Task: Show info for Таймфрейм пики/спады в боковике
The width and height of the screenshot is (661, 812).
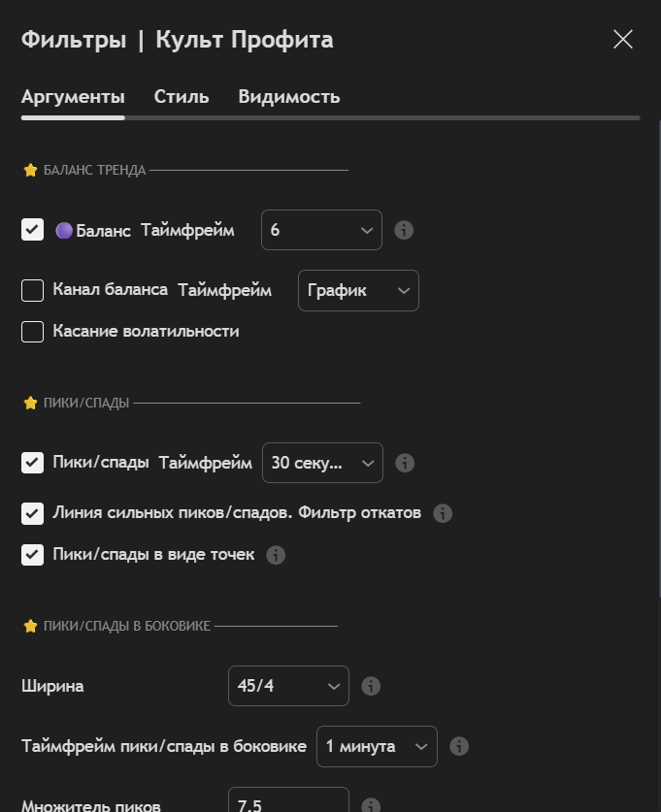Action: click(x=460, y=746)
